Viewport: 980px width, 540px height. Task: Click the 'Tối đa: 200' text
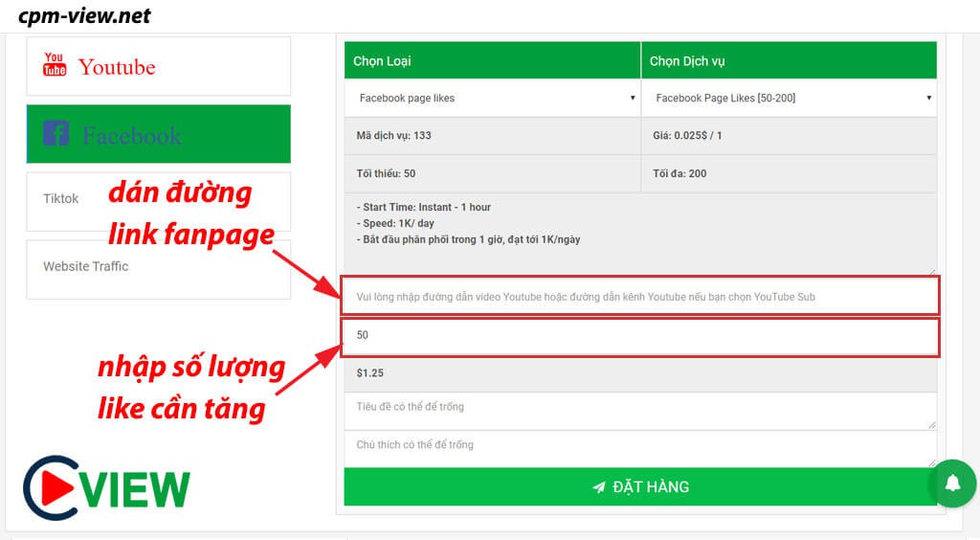679,173
